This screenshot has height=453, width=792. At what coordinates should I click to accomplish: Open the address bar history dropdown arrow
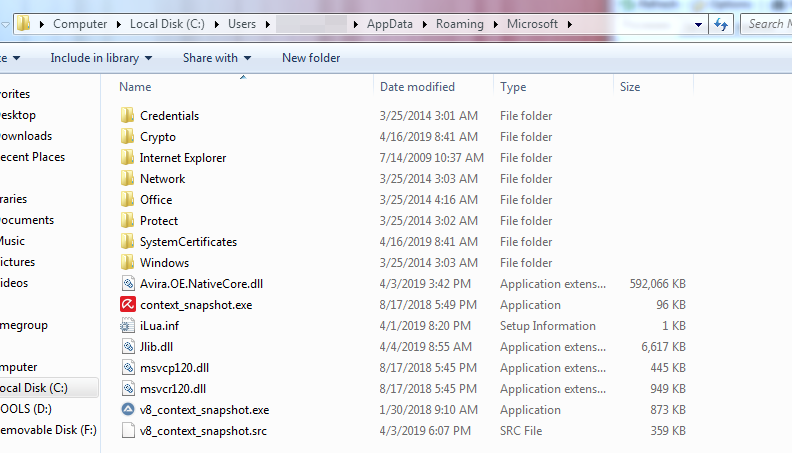697,24
